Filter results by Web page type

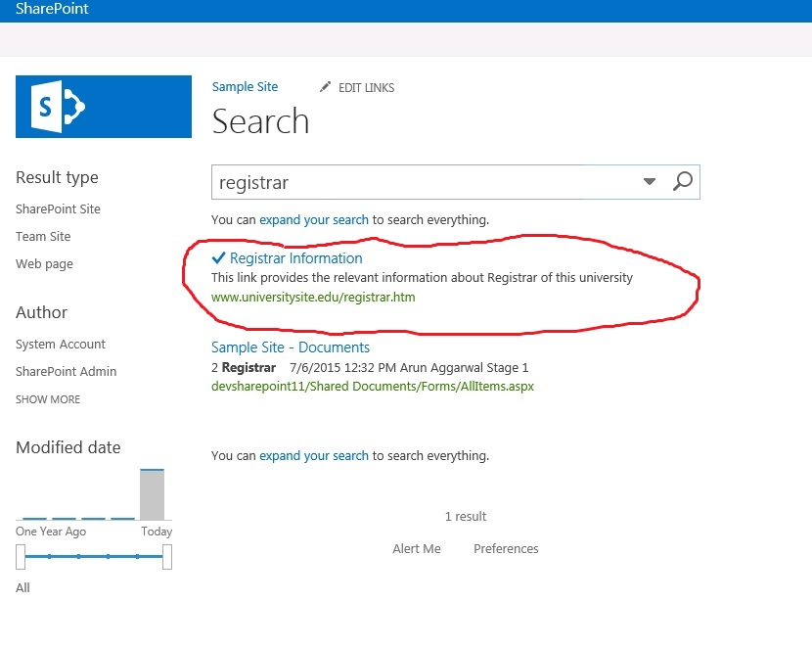[x=44, y=264]
